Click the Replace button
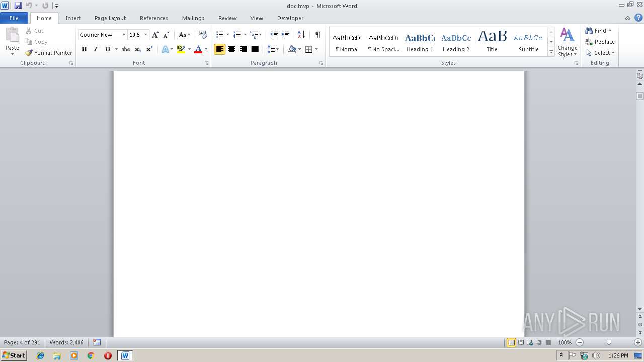The image size is (644, 362). coord(600,42)
